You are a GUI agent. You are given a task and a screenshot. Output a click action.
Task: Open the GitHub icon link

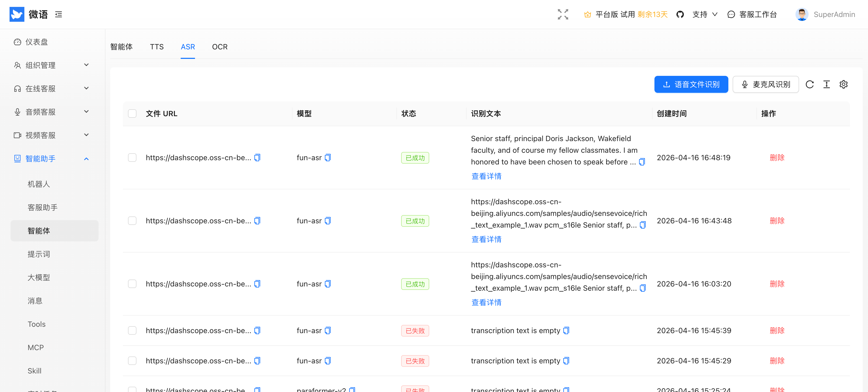pyautogui.click(x=680, y=14)
